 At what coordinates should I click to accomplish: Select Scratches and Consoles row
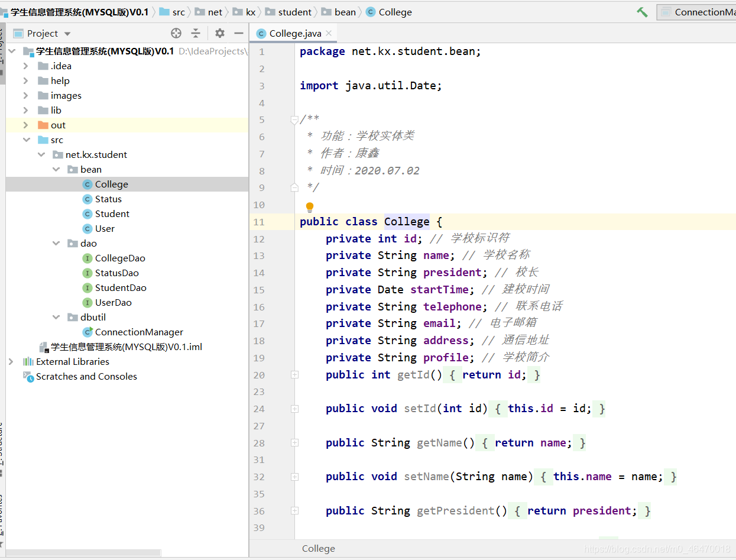[x=127, y=376]
